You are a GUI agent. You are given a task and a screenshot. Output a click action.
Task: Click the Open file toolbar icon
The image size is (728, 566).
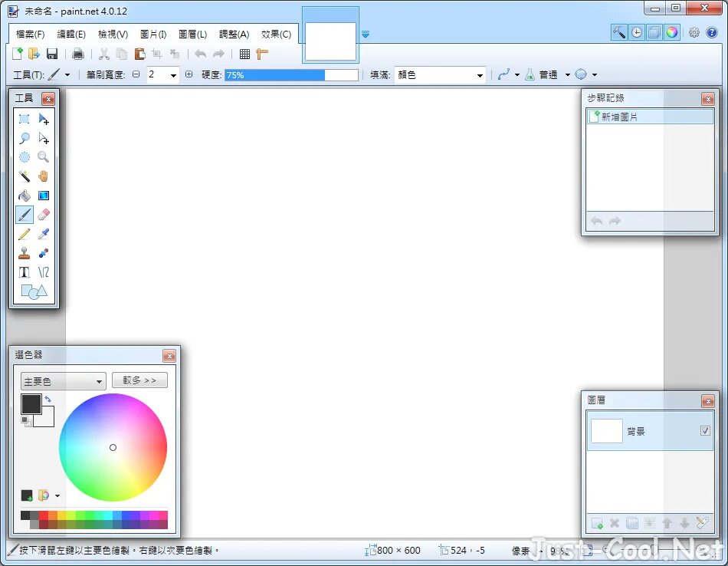(x=34, y=54)
